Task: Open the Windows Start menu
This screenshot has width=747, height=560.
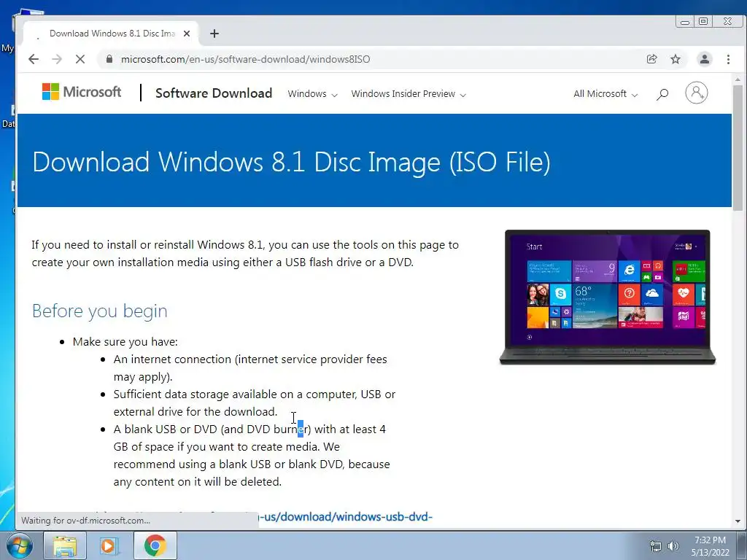Action: [19, 545]
